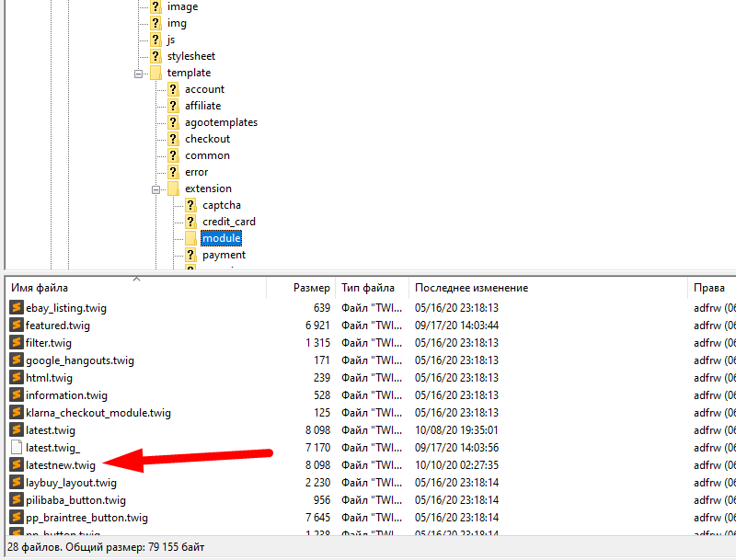Click the latestnew.twig file icon
736x560 pixels.
point(17,465)
